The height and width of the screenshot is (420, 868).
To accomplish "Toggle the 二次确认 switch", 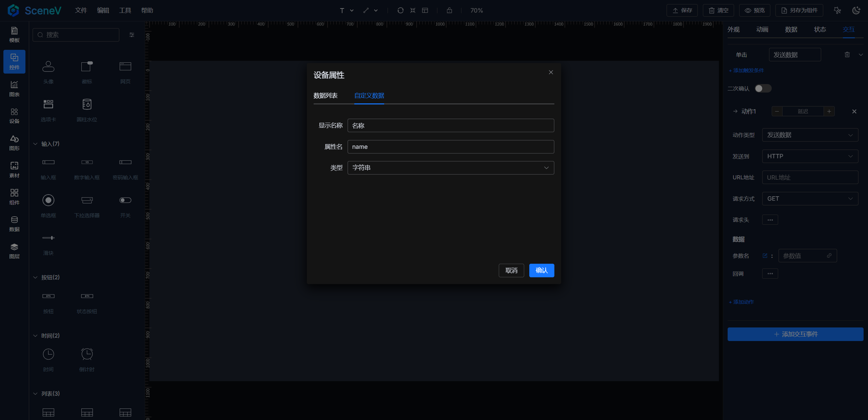I will [x=763, y=88].
